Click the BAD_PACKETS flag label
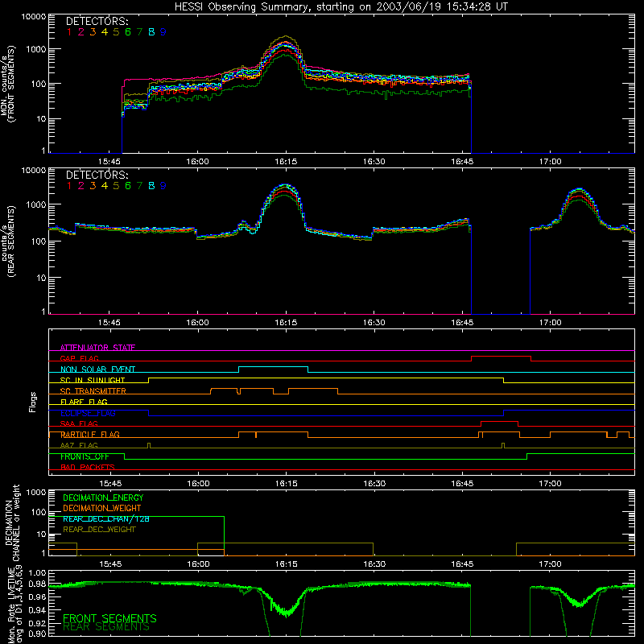Image resolution: width=644 pixels, height=644 pixels. tap(88, 467)
